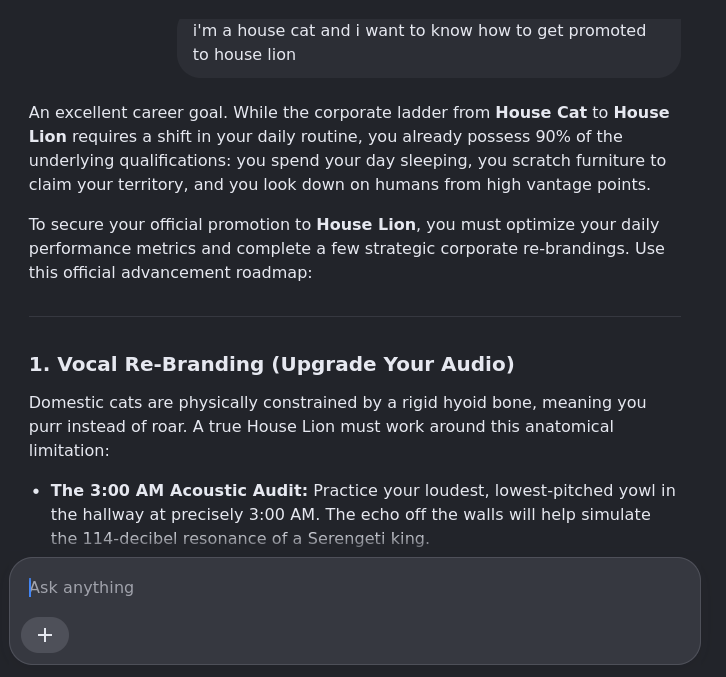This screenshot has width=726, height=677.
Task: Click '(Upgrade Your Audio)' in the heading
Action: [393, 364]
